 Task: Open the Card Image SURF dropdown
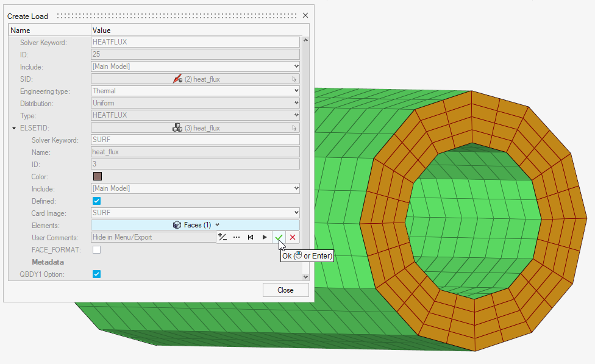tap(195, 213)
